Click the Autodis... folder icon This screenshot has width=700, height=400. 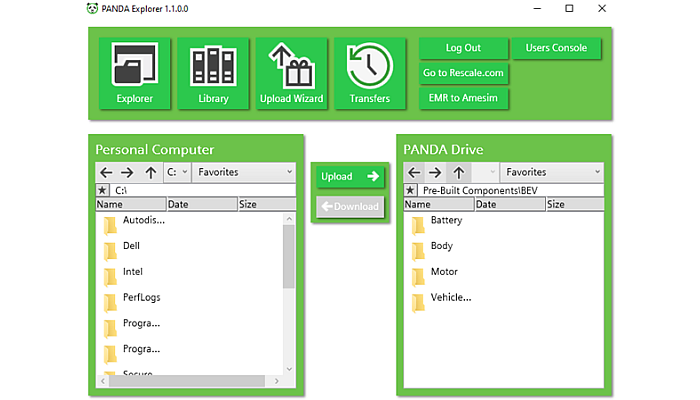click(x=110, y=225)
